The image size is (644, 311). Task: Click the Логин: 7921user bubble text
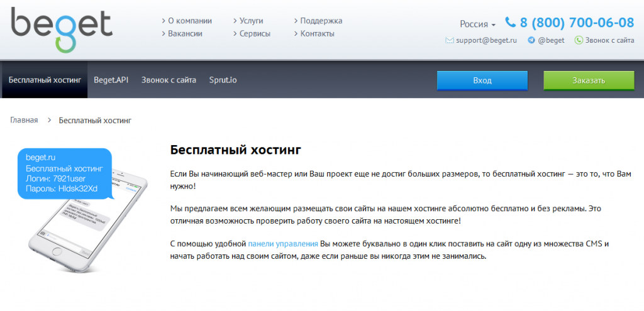click(x=55, y=179)
